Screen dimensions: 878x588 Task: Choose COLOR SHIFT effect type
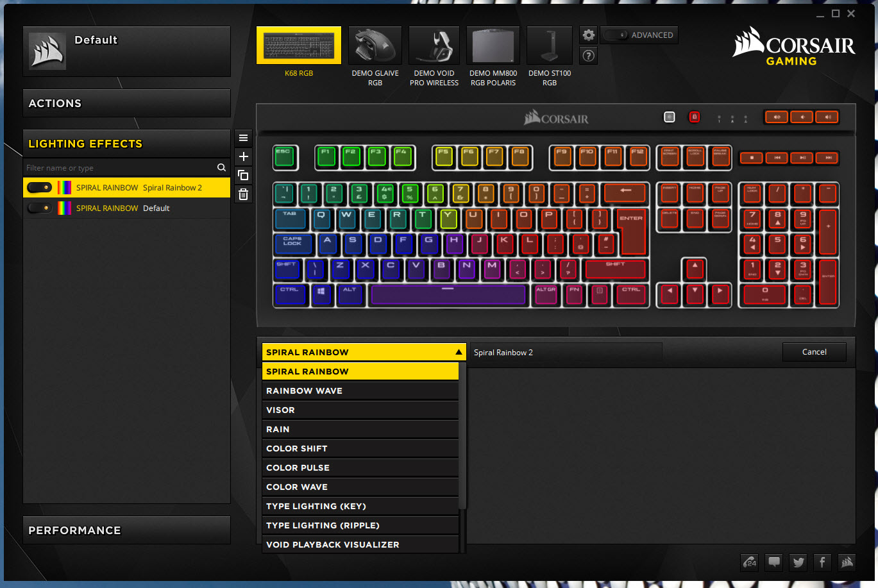(x=360, y=448)
